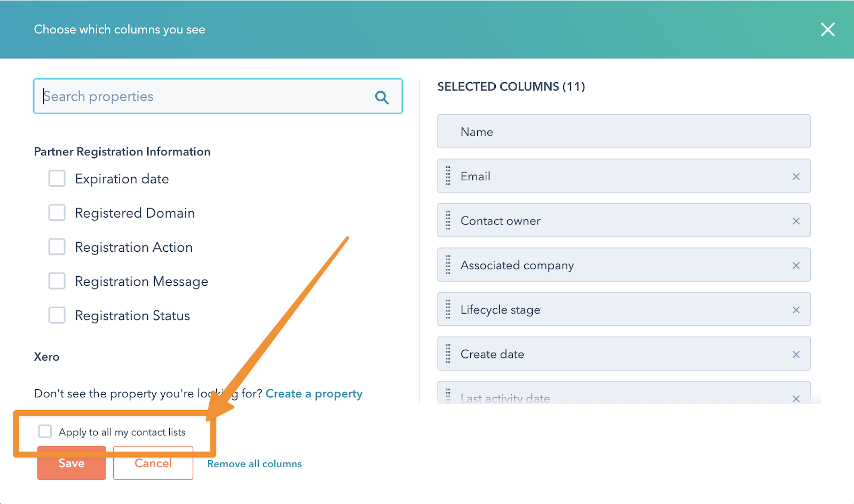
Task: Open the Create a property link
Action: 314,394
